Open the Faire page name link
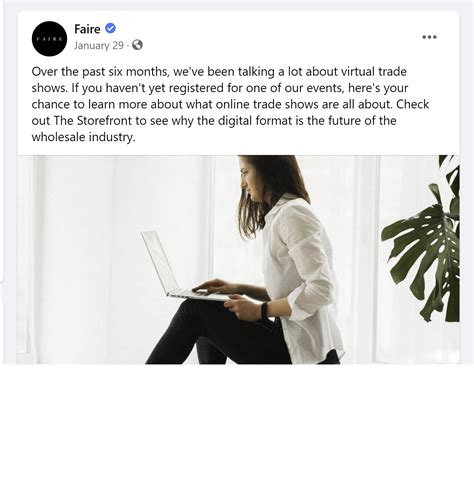 point(87,29)
